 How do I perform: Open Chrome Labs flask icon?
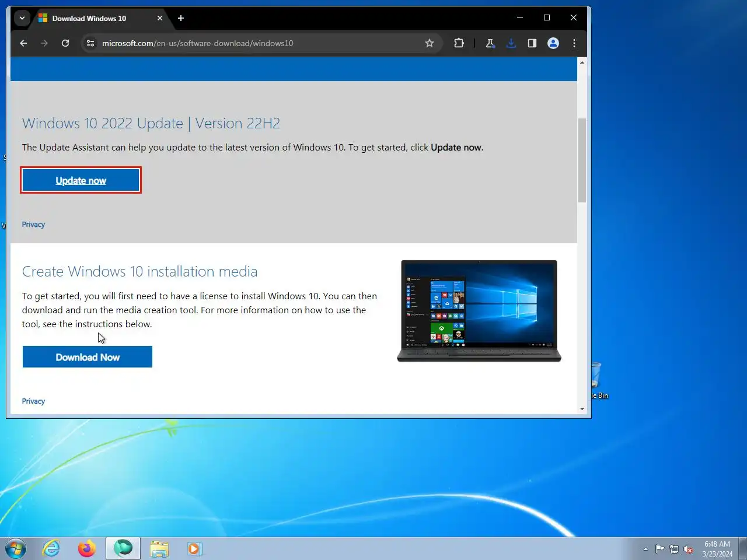point(490,43)
